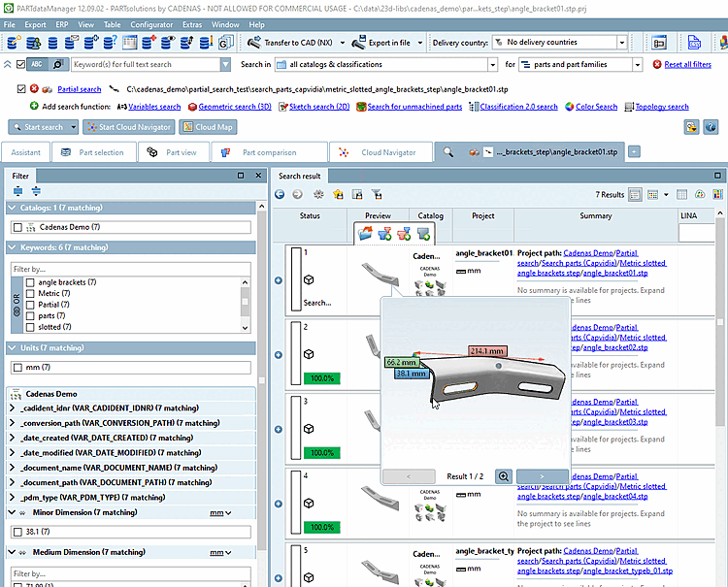Image resolution: width=728 pixels, height=587 pixels.
Task: Click the Geometric search (3D) link icon
Action: click(x=192, y=107)
